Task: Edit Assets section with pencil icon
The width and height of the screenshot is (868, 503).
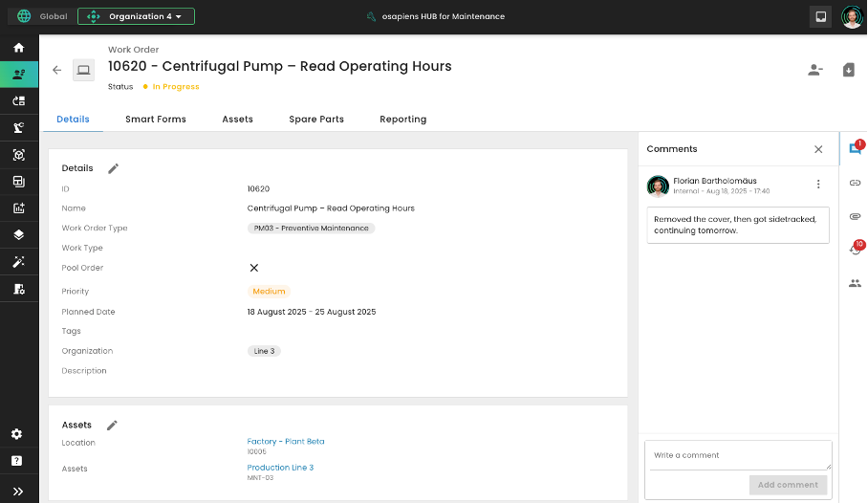Action: [x=112, y=425]
